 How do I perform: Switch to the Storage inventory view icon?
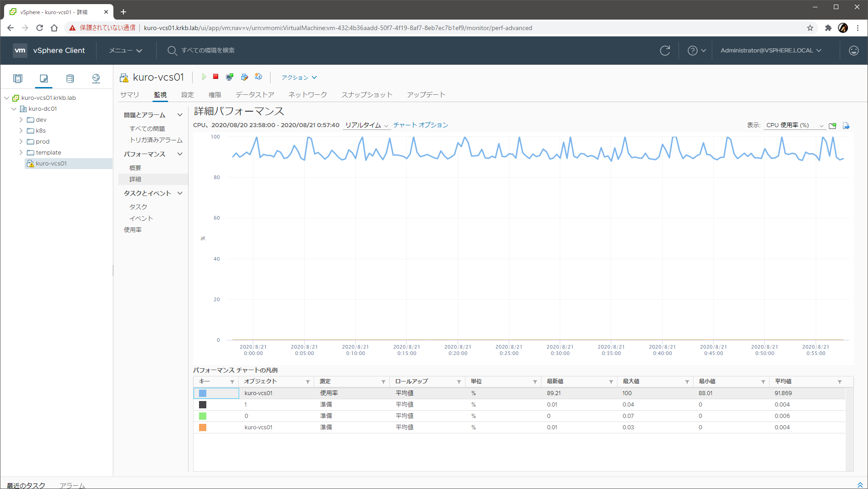click(70, 78)
